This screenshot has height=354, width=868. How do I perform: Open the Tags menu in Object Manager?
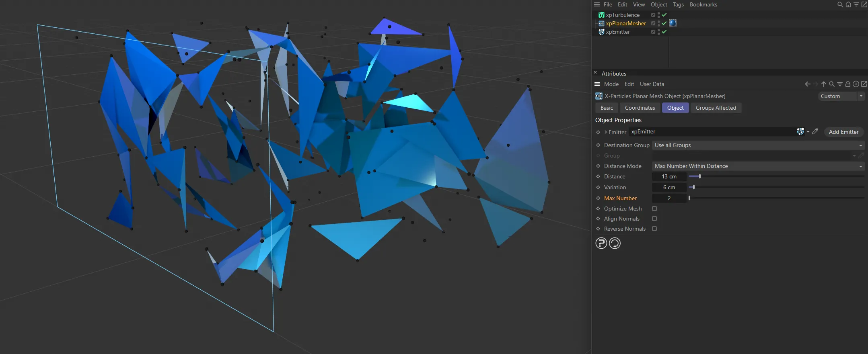(x=678, y=4)
